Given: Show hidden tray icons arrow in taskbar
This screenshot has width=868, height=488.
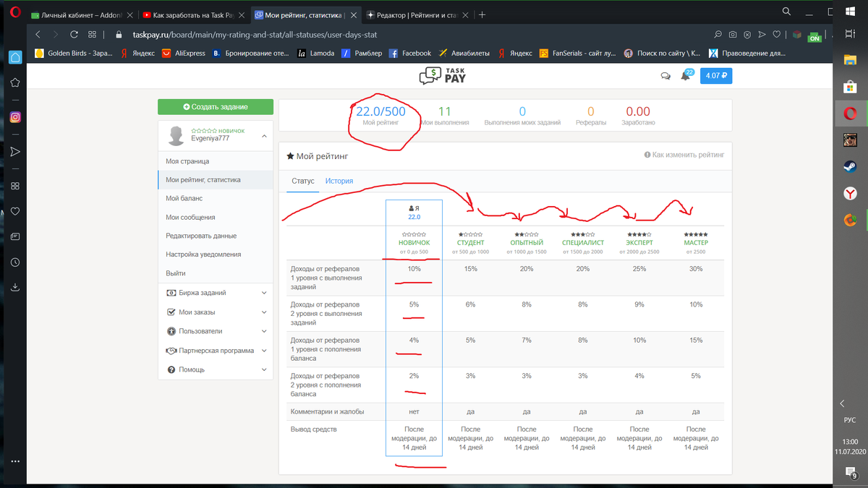Looking at the screenshot, I should 842,403.
